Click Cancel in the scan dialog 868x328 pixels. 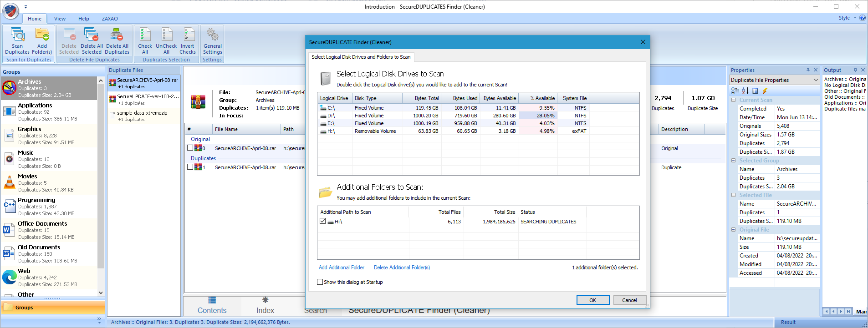click(629, 300)
